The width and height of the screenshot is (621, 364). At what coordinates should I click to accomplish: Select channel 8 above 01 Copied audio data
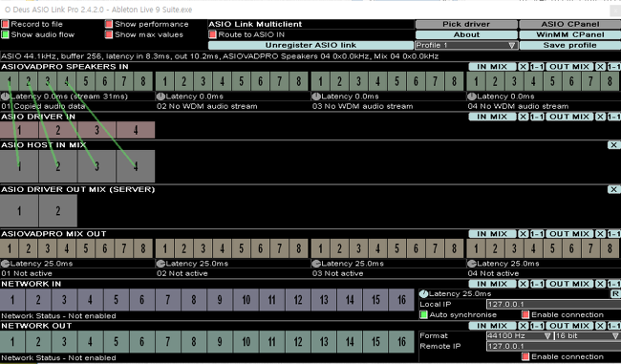click(143, 81)
